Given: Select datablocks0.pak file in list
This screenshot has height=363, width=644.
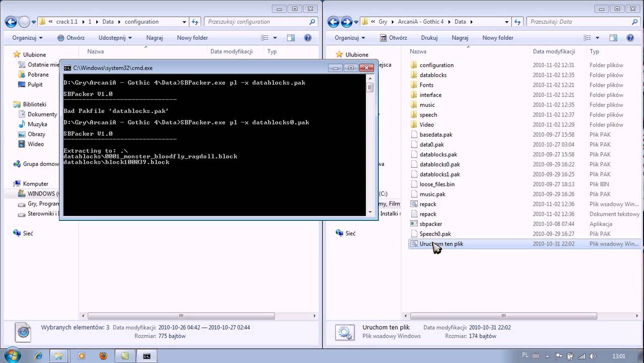Looking at the screenshot, I should click(439, 164).
